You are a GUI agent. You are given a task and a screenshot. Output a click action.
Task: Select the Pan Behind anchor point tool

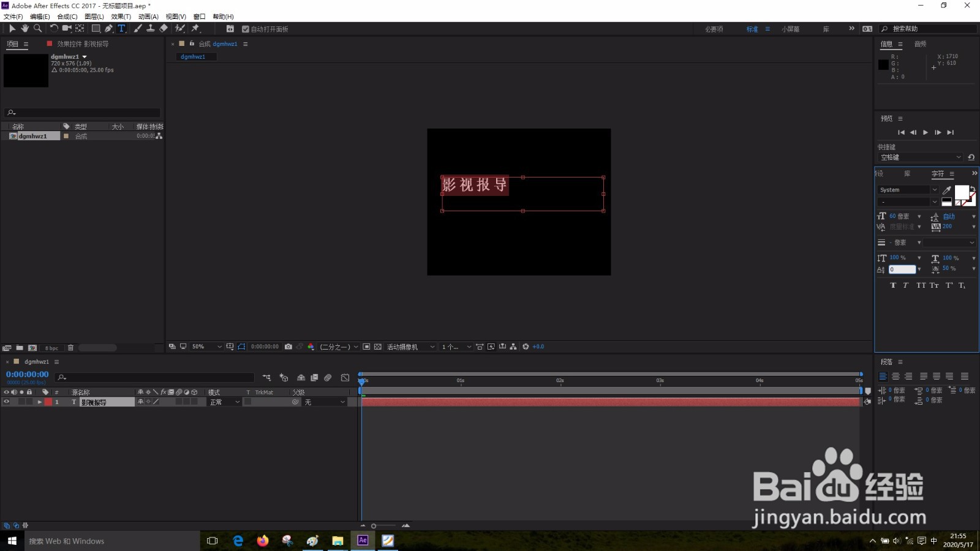(80, 28)
